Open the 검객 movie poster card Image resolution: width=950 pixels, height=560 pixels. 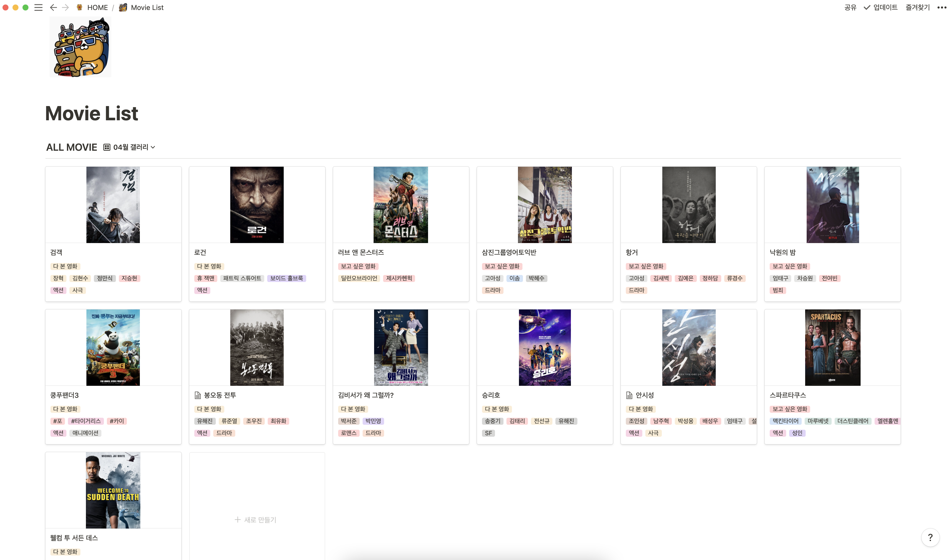(113, 205)
